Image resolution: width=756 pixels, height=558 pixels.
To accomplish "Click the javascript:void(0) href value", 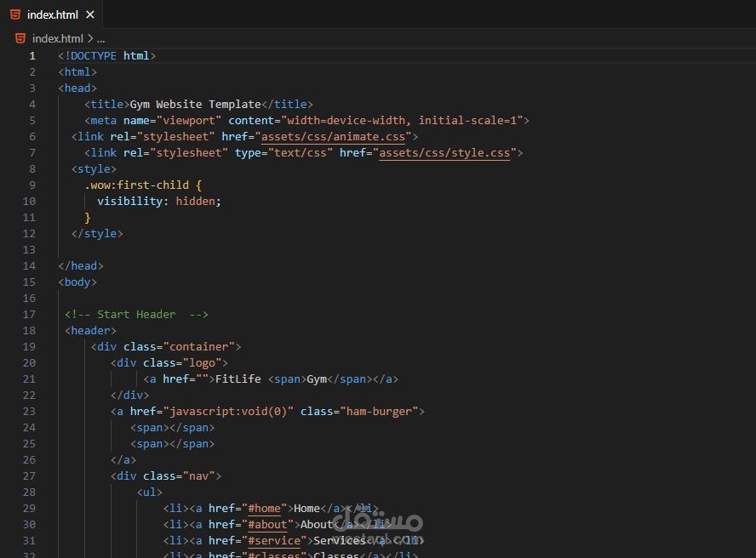I will coord(228,412).
